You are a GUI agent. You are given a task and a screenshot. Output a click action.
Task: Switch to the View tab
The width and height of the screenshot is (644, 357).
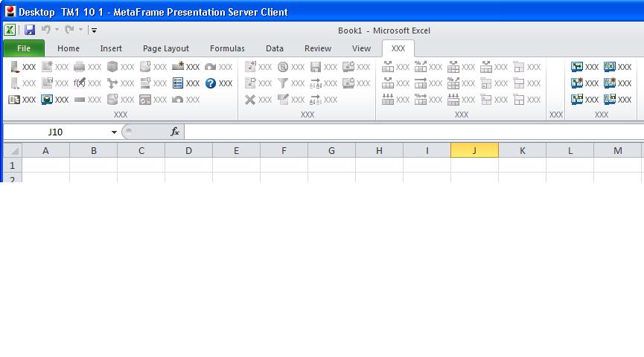tap(361, 48)
